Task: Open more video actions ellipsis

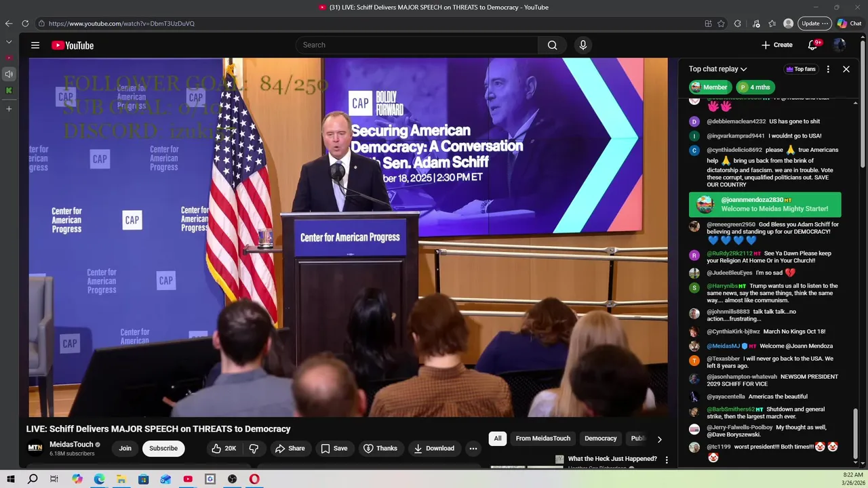Action: pos(473,448)
